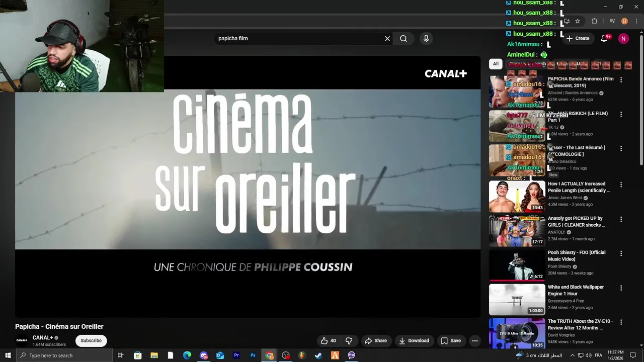
Task: Open YouTube notifications bell
Action: click(x=604, y=38)
